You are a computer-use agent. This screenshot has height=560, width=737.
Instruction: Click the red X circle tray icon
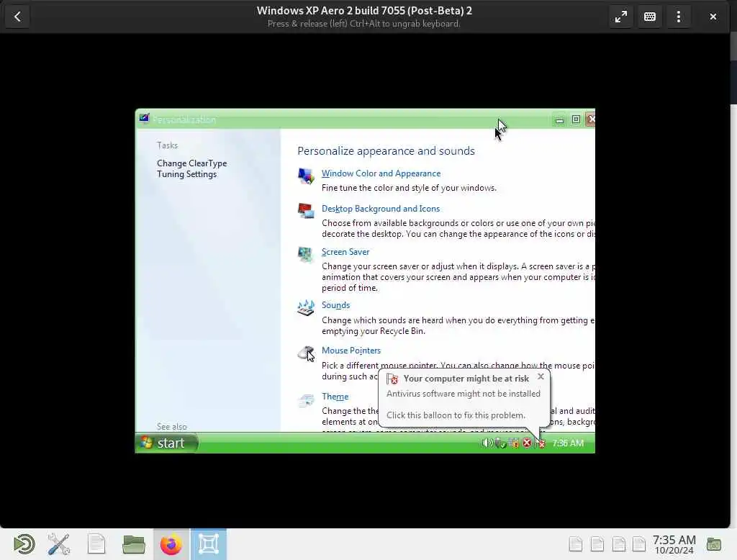[527, 443]
